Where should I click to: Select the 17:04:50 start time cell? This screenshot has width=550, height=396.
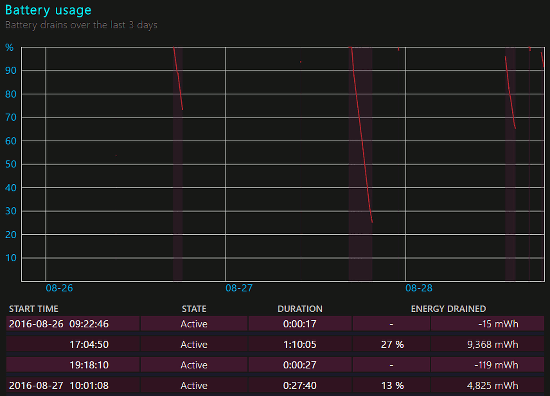click(x=73, y=344)
